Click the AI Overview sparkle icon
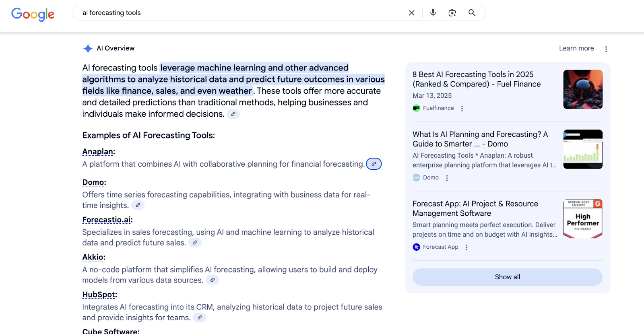Viewport: 644px width, 334px height. (88, 49)
